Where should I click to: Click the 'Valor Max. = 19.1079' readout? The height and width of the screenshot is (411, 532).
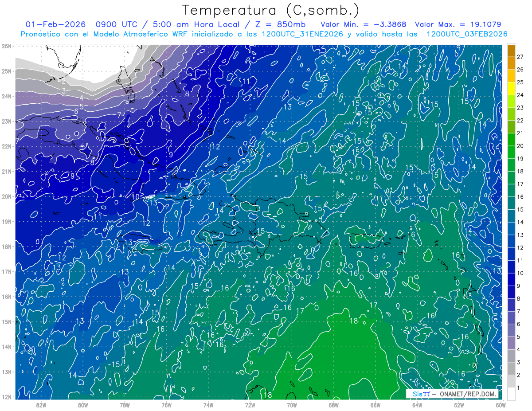[x=458, y=24]
